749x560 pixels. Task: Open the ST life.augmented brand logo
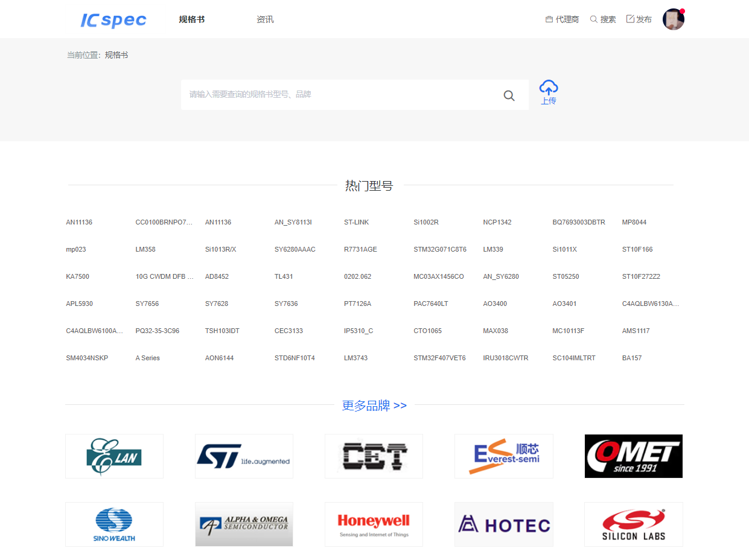(x=244, y=456)
